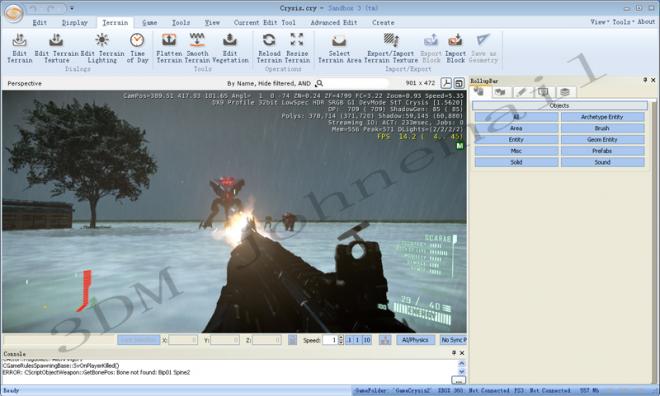Open the View dropdown at top right
Image resolution: width=660 pixels, height=396 pixels.
[600, 22]
